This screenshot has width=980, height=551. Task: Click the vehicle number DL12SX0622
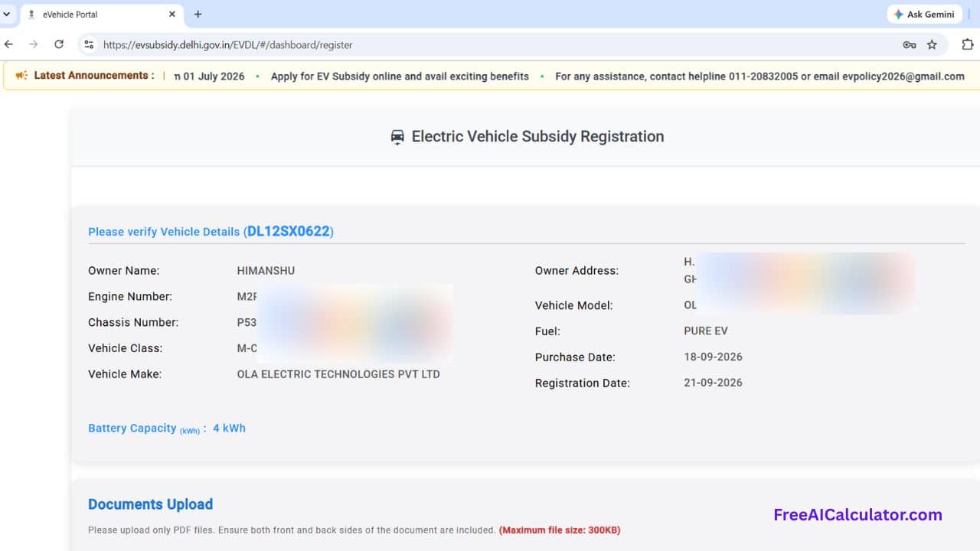288,231
